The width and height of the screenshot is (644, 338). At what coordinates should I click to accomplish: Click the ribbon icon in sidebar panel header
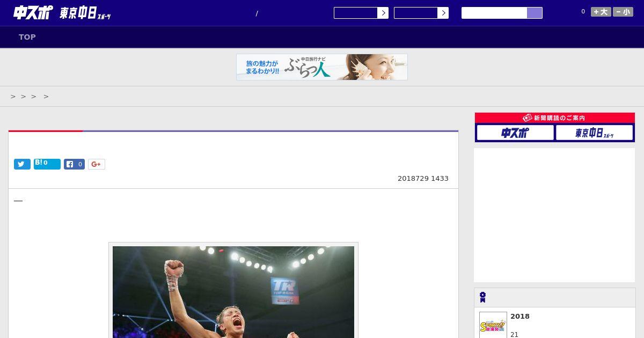482,297
